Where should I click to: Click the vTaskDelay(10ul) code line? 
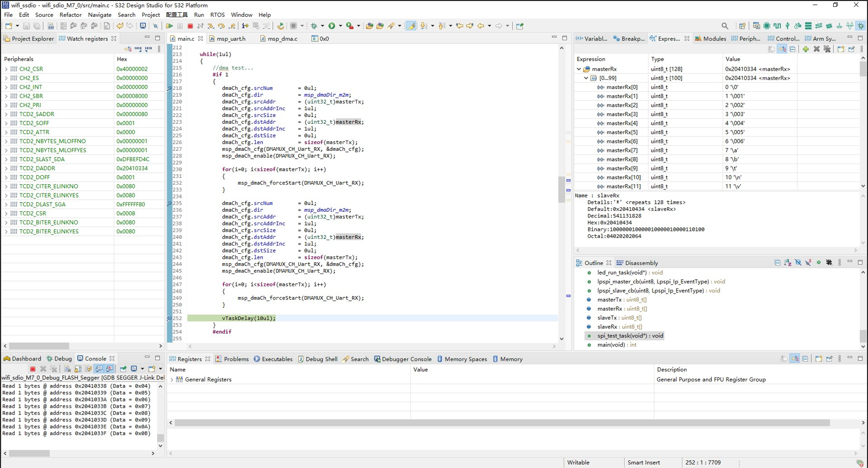click(249, 318)
